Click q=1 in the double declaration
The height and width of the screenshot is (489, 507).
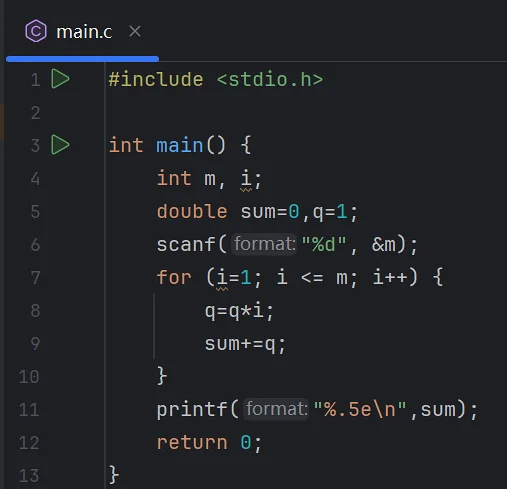(x=330, y=212)
